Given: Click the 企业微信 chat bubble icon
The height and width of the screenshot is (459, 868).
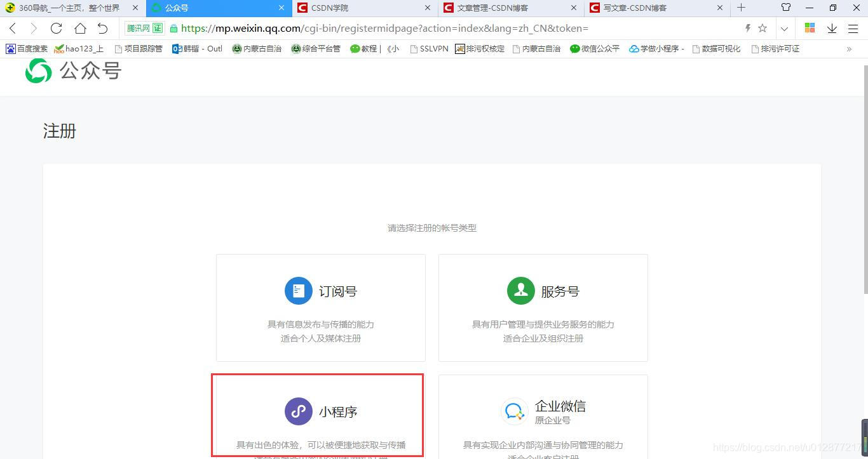Looking at the screenshot, I should tap(514, 412).
